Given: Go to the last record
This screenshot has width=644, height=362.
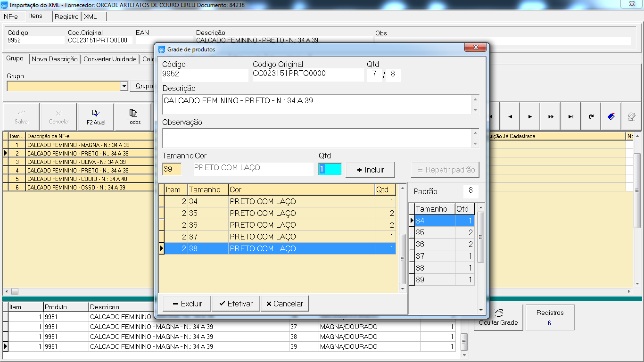Looking at the screenshot, I should (571, 116).
